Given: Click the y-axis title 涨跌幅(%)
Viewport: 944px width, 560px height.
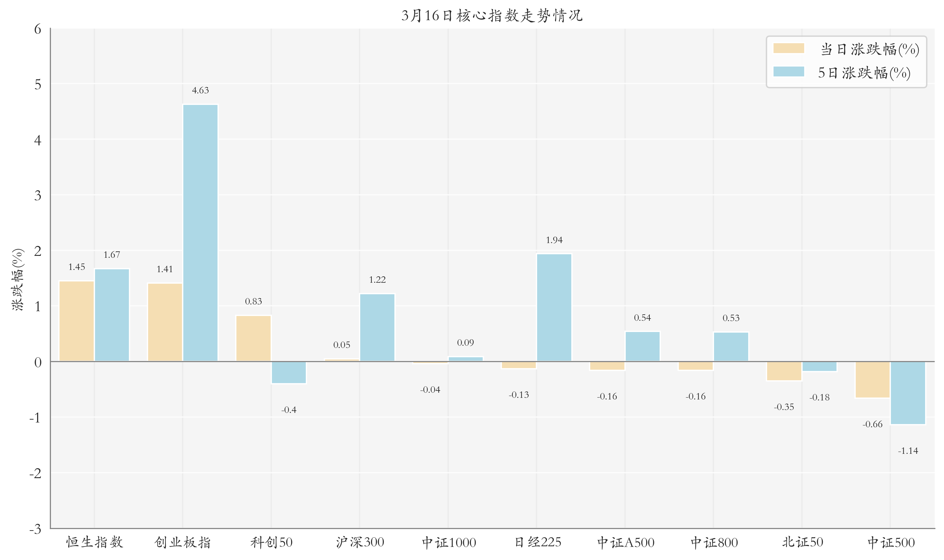Looking at the screenshot, I should [18, 280].
